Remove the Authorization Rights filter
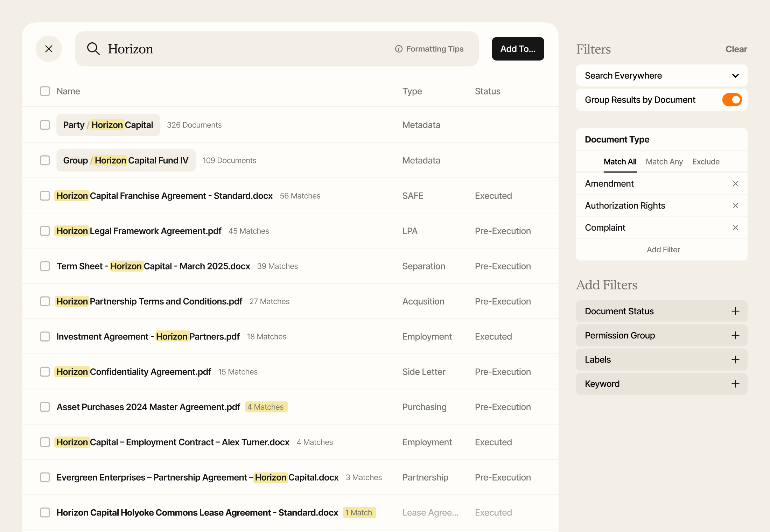This screenshot has width=770, height=532. (735, 206)
